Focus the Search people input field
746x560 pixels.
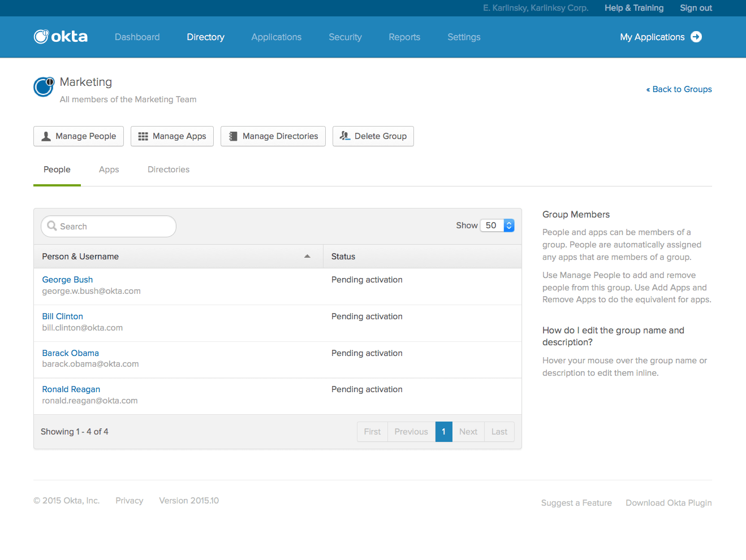[113, 226]
